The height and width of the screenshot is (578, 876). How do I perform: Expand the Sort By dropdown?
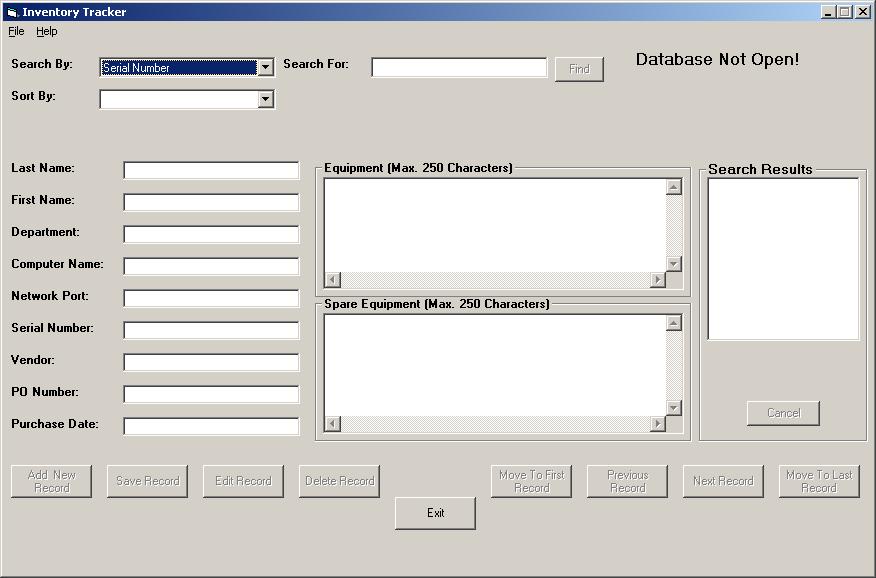point(265,99)
